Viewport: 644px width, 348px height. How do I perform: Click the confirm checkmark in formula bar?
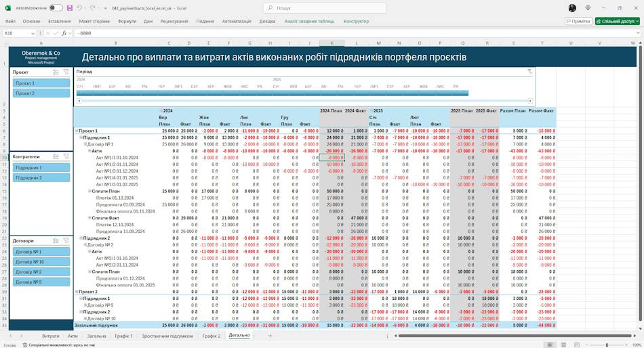click(x=56, y=33)
